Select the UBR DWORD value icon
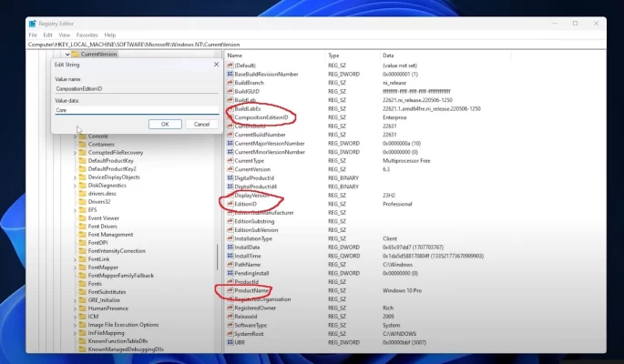 (230, 342)
